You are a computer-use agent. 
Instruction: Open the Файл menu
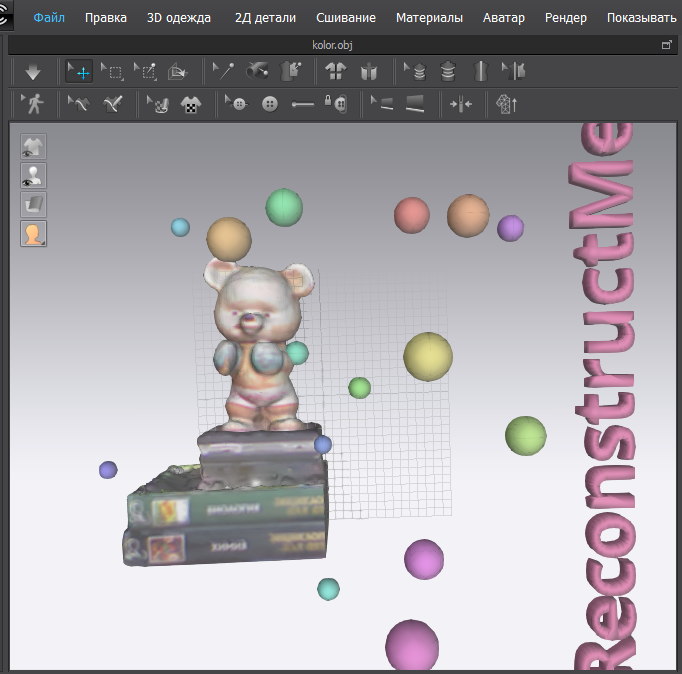click(x=49, y=18)
